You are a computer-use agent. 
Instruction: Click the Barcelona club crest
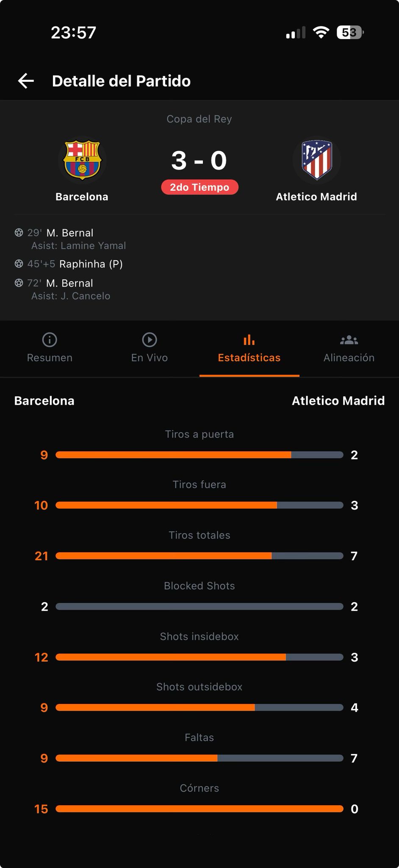(x=82, y=160)
